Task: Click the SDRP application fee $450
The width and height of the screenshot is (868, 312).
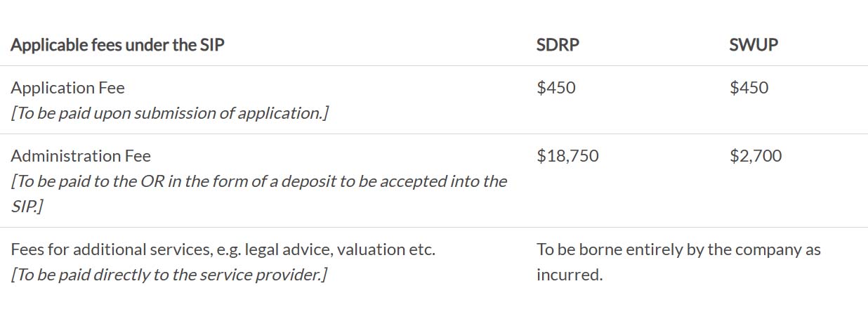Action: (555, 88)
